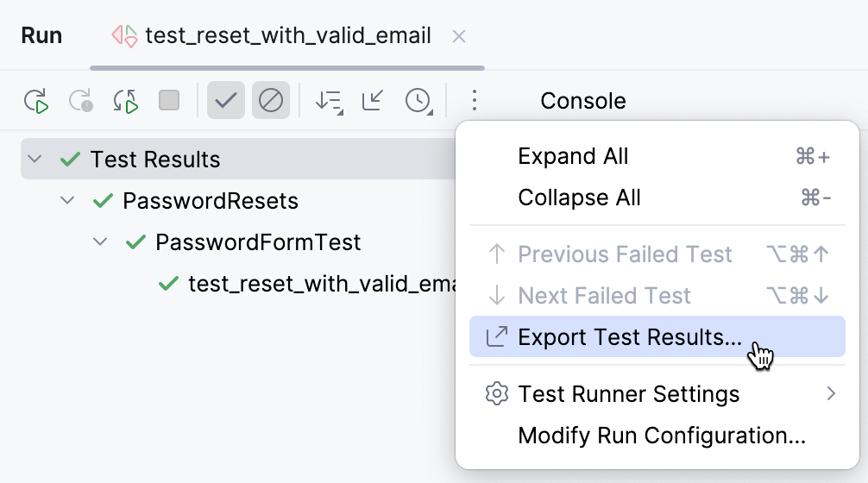Open the Test History clock dropdown
Screen dimensions: 868x483
pyautogui.click(x=418, y=101)
